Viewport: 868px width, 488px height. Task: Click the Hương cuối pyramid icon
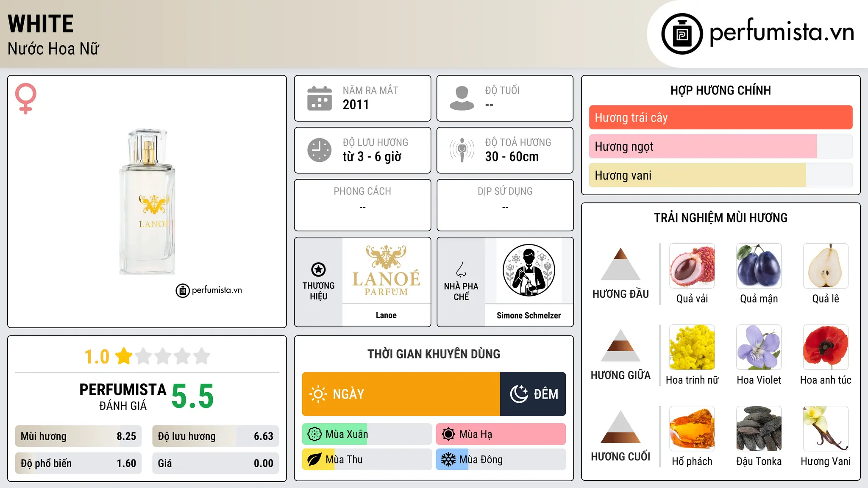(x=621, y=427)
